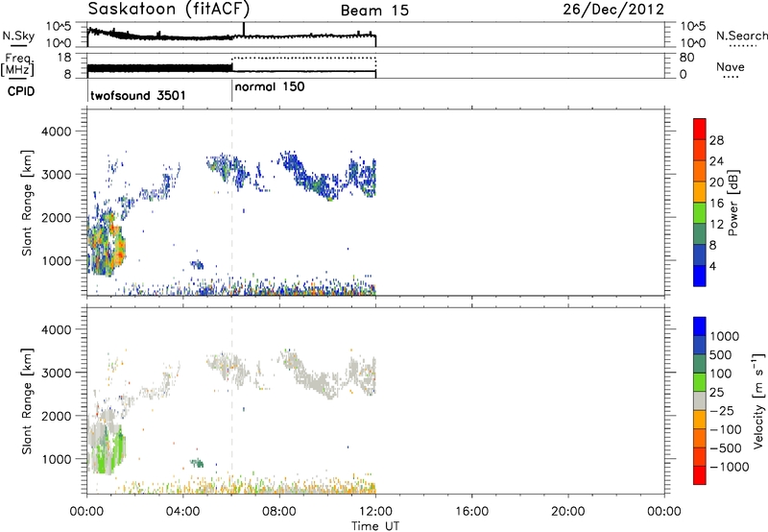Select the CPID row label
Image resolution: width=768 pixels, height=532 pixels.
click(x=21, y=91)
